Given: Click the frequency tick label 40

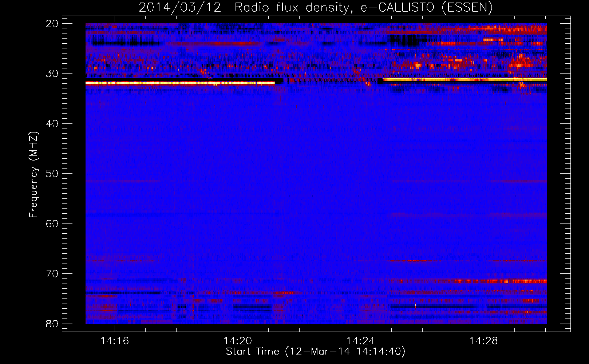Looking at the screenshot, I should (52, 124).
